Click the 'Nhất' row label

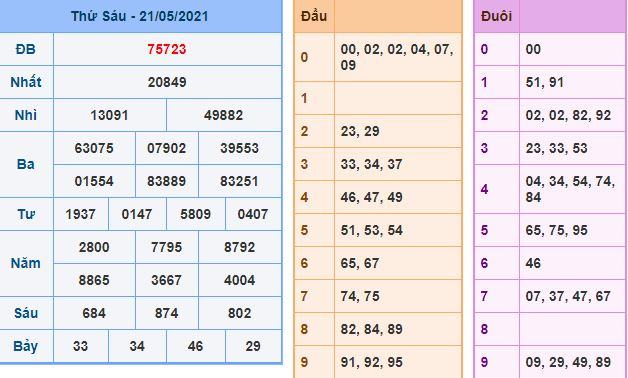point(26,82)
